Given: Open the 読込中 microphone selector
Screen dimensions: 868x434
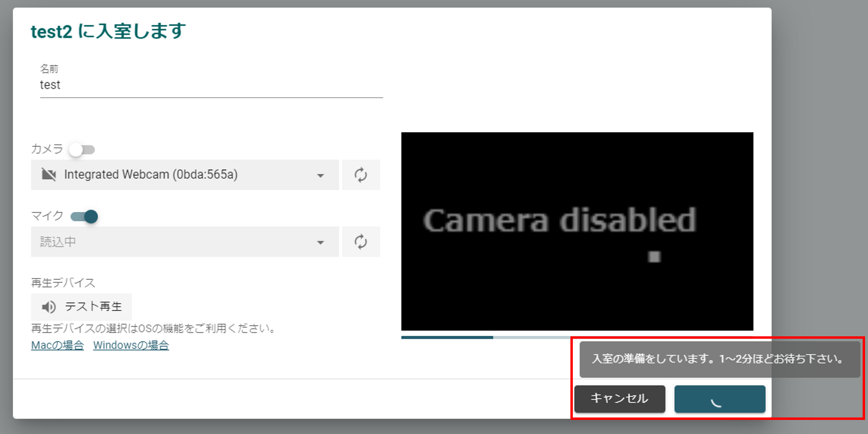Looking at the screenshot, I should (x=184, y=242).
